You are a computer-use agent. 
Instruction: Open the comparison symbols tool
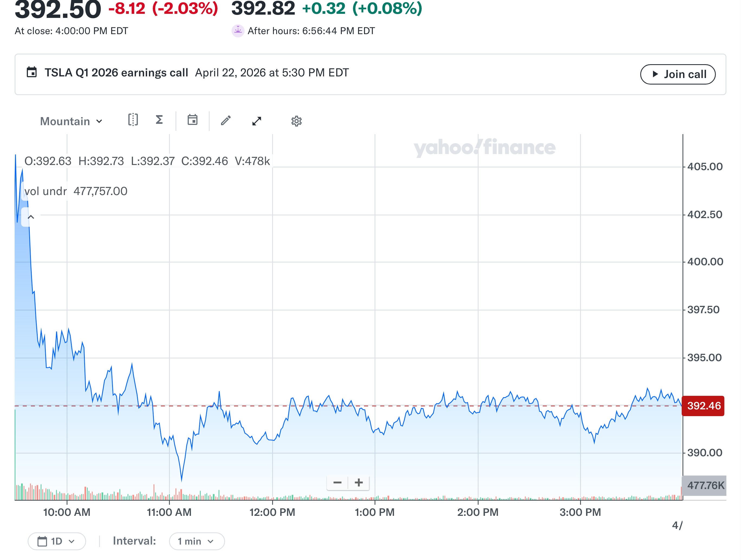[x=133, y=121]
